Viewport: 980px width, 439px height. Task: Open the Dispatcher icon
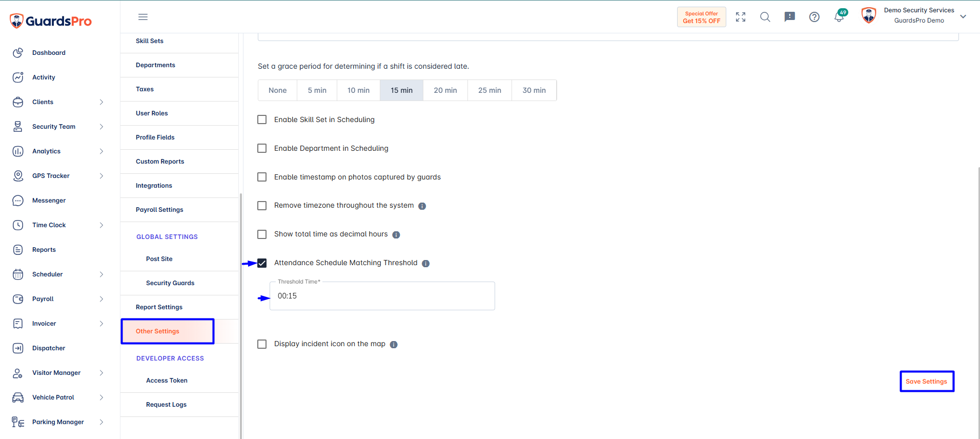click(x=18, y=348)
